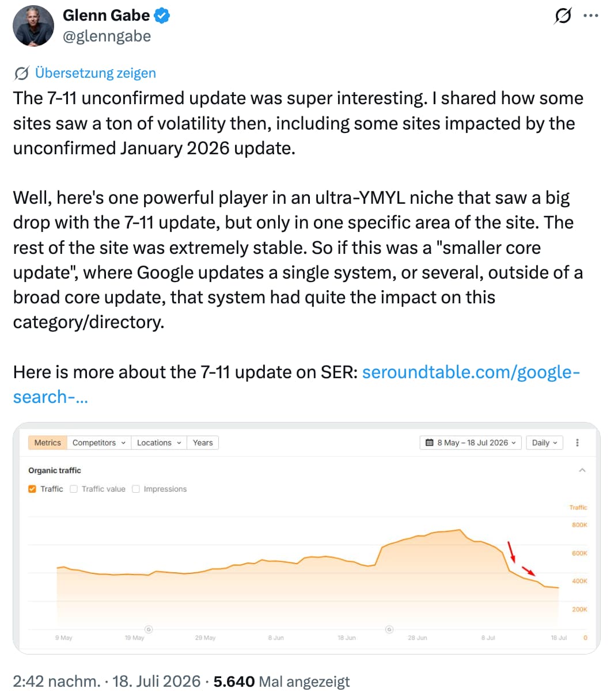Click the blue verified badge next to Glenn Gabe
614x700 pixels.
click(162, 16)
